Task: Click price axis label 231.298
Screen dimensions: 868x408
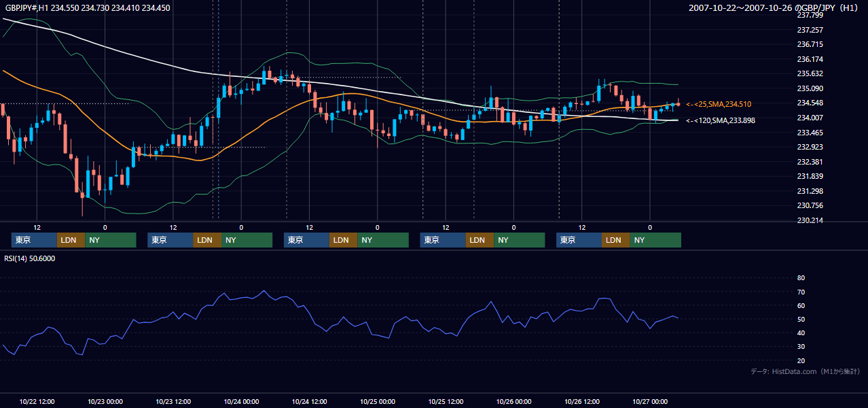Action: click(810, 191)
